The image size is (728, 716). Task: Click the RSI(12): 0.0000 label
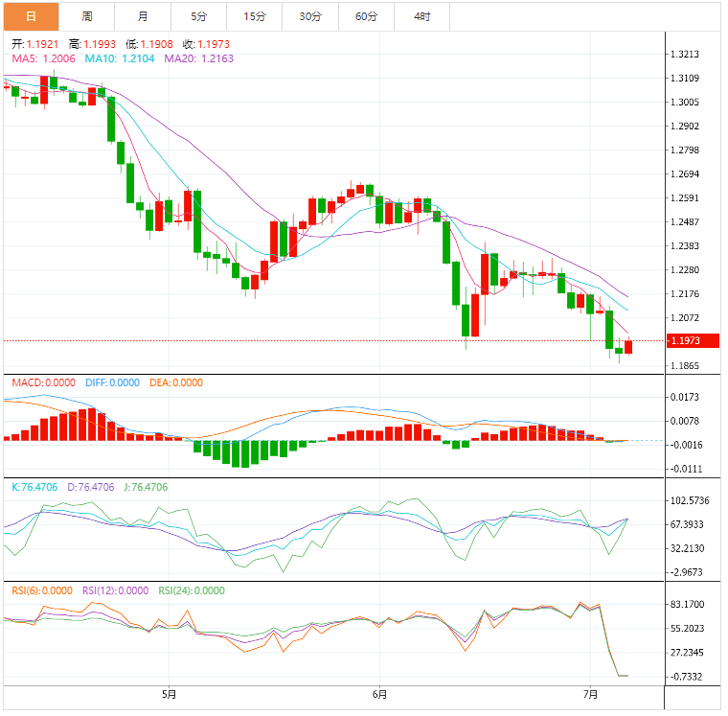point(116,590)
